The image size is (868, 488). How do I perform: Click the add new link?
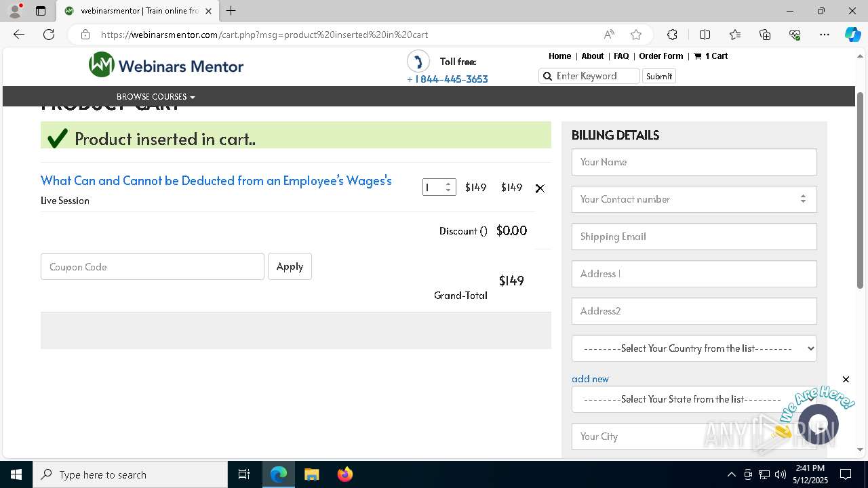590,379
